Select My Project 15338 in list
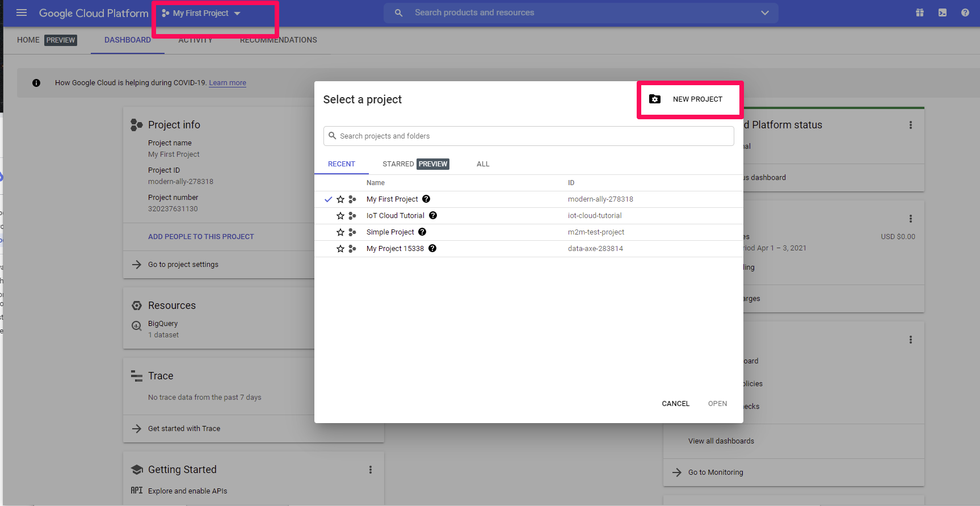The image size is (980, 506). click(x=395, y=249)
